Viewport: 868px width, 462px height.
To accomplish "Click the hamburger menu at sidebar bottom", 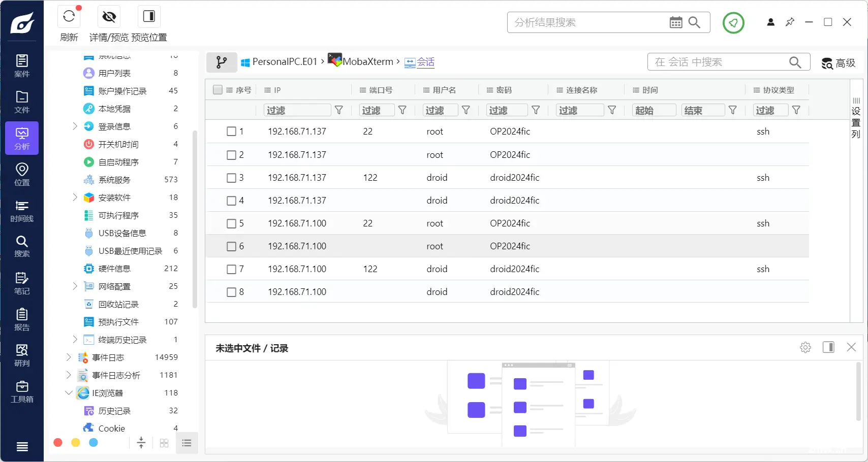I will click(22, 447).
